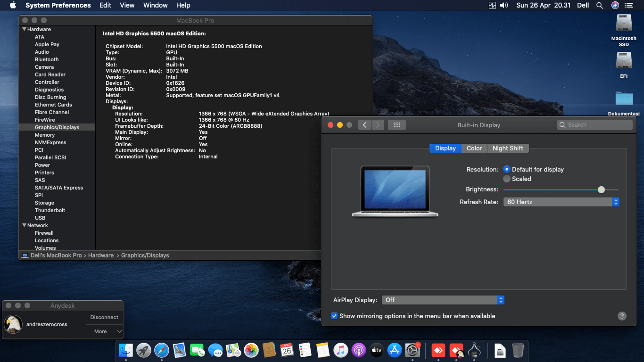Activate Siri from the menu bar

pos(615,5)
